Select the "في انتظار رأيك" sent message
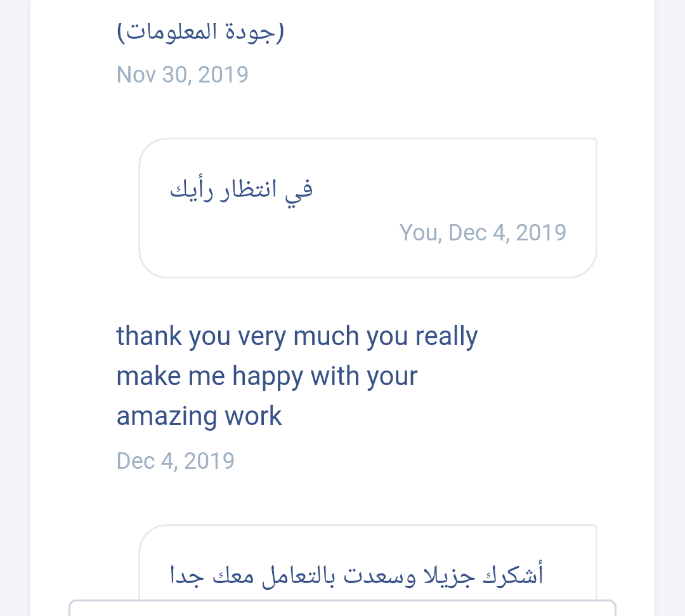The image size is (685, 616). (x=242, y=190)
